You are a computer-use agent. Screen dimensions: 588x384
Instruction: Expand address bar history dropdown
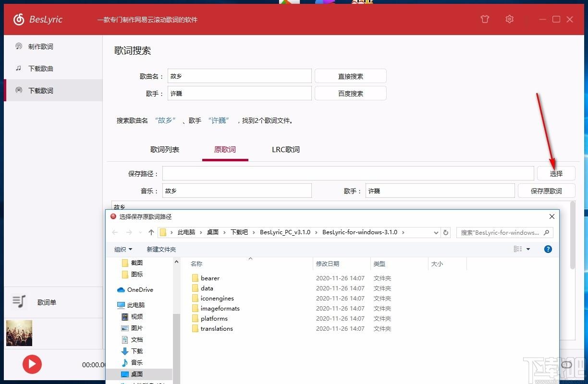(x=436, y=232)
